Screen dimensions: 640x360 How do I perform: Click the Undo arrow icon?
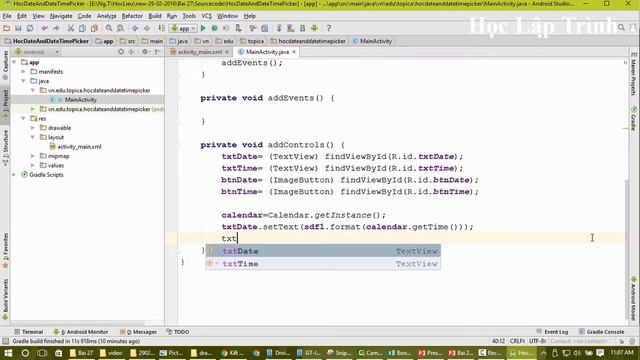tap(44, 28)
